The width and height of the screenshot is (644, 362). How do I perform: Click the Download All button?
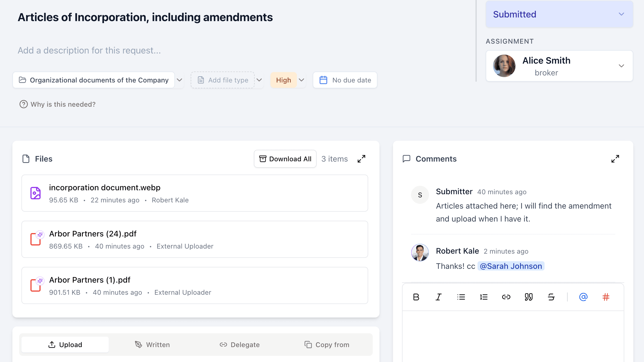(285, 159)
